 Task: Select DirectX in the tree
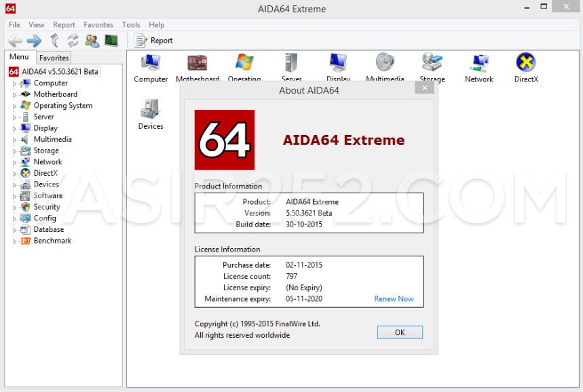coord(45,173)
